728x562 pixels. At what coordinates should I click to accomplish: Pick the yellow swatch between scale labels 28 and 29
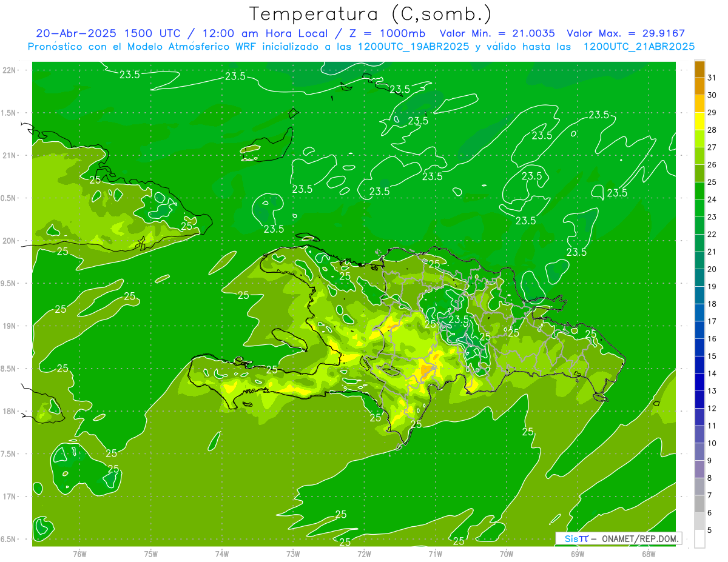tap(699, 121)
